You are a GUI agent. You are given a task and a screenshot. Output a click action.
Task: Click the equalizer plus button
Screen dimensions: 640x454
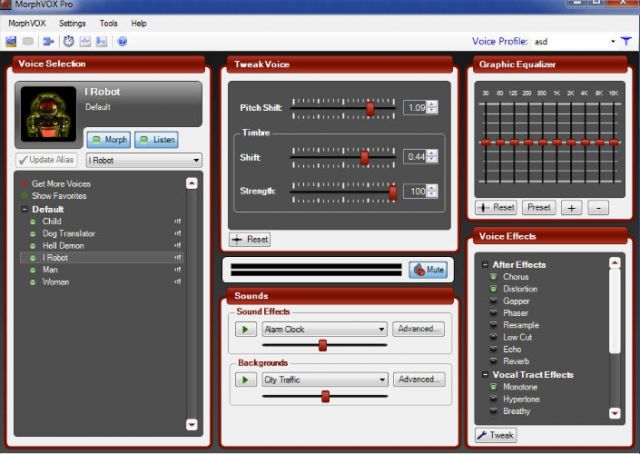(571, 208)
